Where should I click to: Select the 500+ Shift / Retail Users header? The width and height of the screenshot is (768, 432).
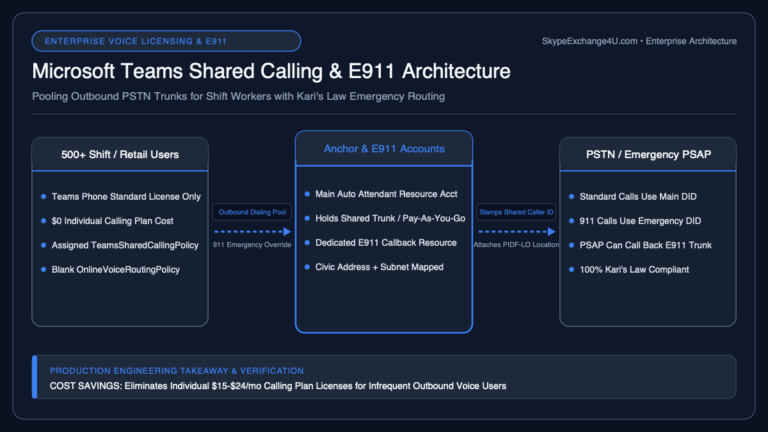pyautogui.click(x=120, y=154)
